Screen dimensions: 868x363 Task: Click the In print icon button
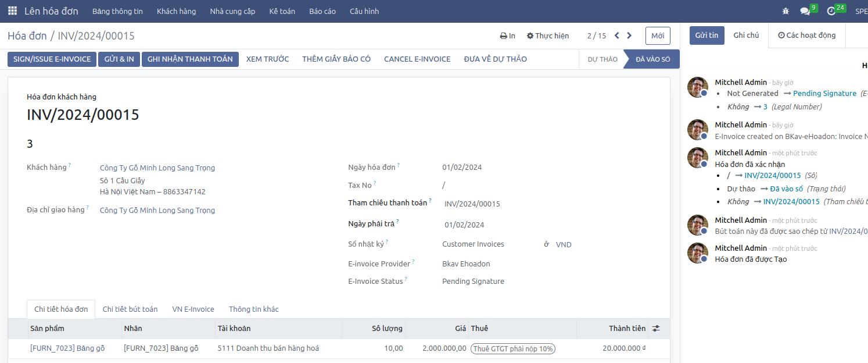pyautogui.click(x=507, y=36)
